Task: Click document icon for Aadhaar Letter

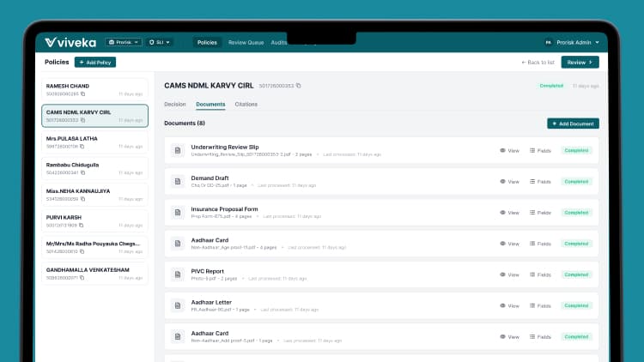Action: (x=178, y=305)
